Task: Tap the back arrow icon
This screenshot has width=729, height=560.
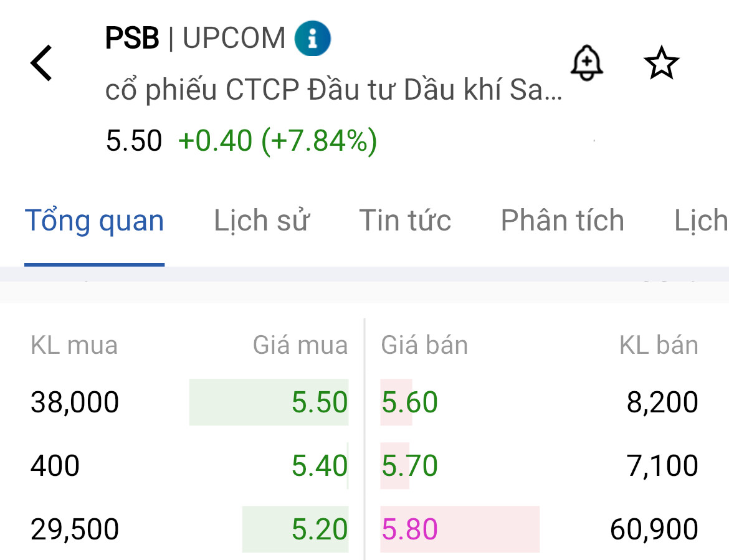Action: tap(42, 63)
